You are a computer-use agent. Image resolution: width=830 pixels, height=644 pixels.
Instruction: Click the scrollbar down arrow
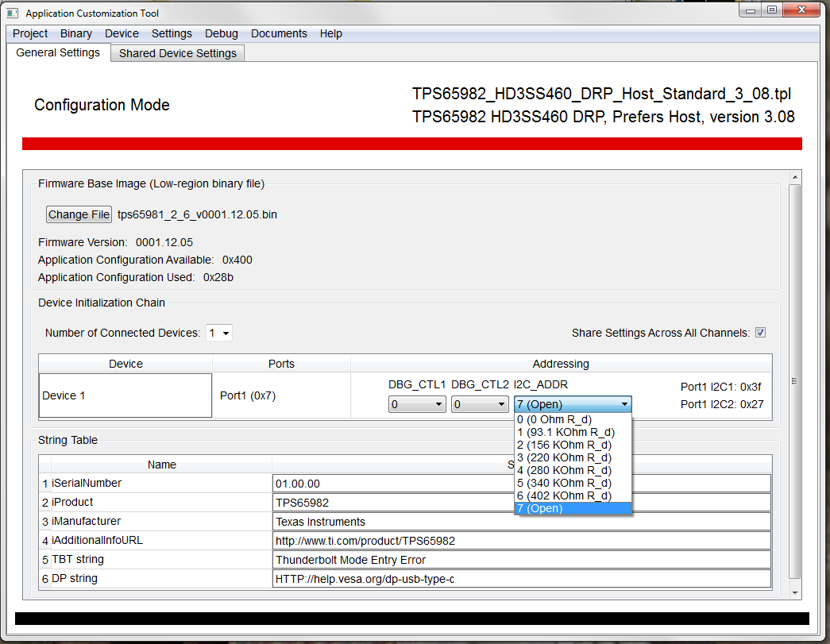coord(795,593)
